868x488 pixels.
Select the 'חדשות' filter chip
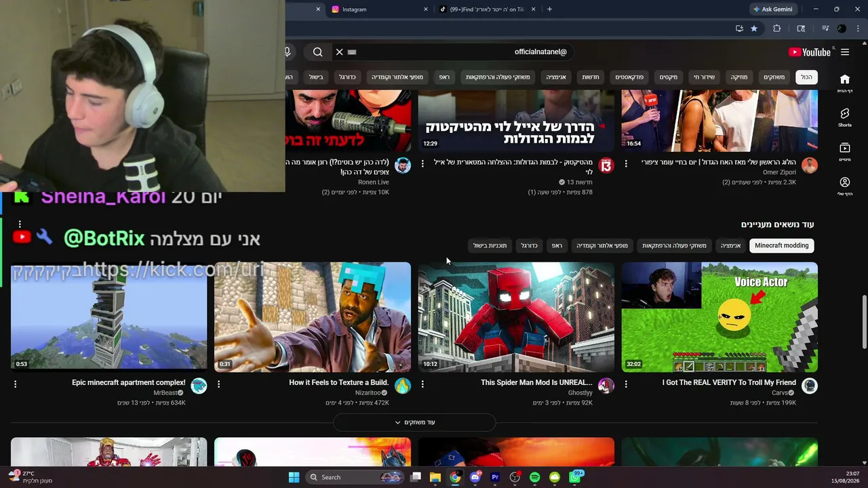(591, 77)
